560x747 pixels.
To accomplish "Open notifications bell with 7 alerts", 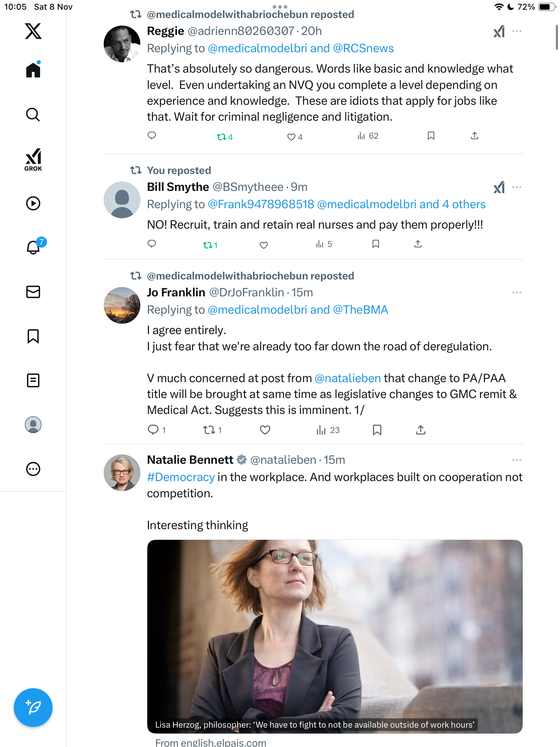I will coord(34,247).
